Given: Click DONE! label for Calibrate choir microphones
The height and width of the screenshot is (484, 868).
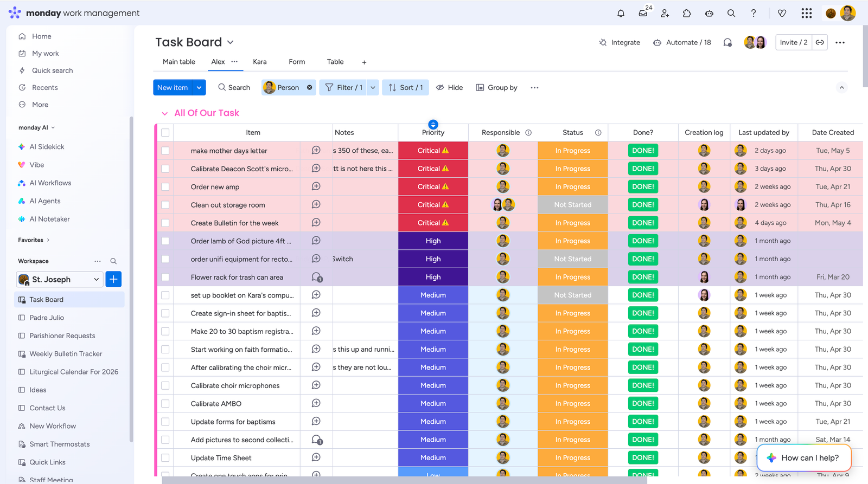Looking at the screenshot, I should click(643, 385).
